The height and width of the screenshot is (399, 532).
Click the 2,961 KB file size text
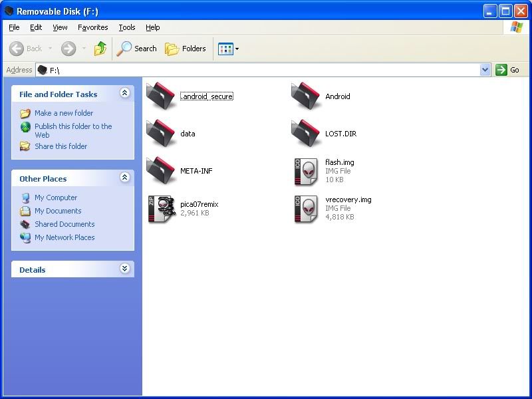[195, 213]
